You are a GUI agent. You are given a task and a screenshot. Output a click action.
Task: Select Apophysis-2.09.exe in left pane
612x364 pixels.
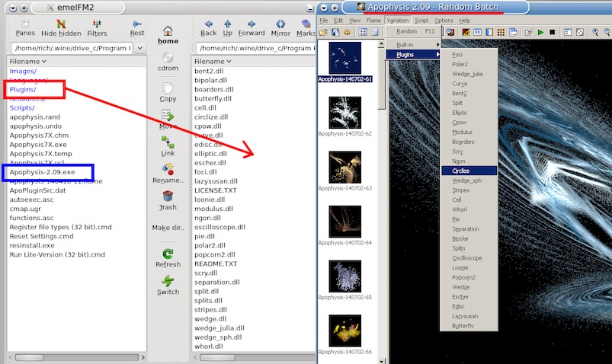point(42,172)
